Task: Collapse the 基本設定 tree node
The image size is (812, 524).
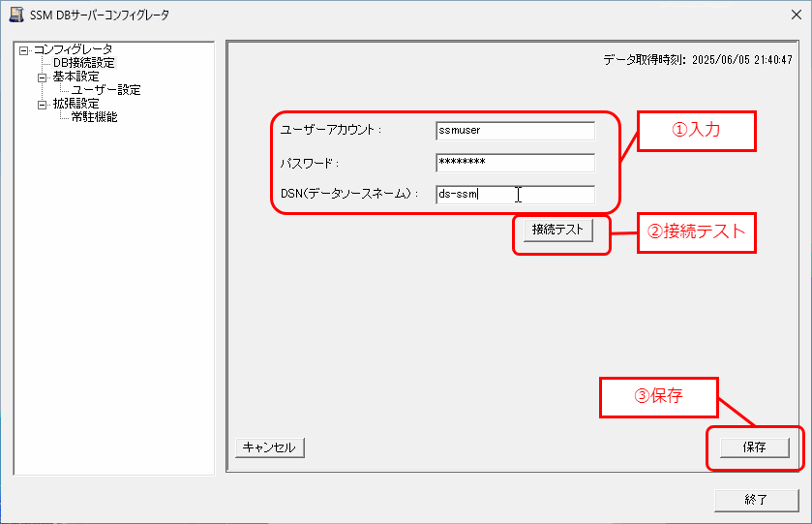Action: tap(42, 77)
